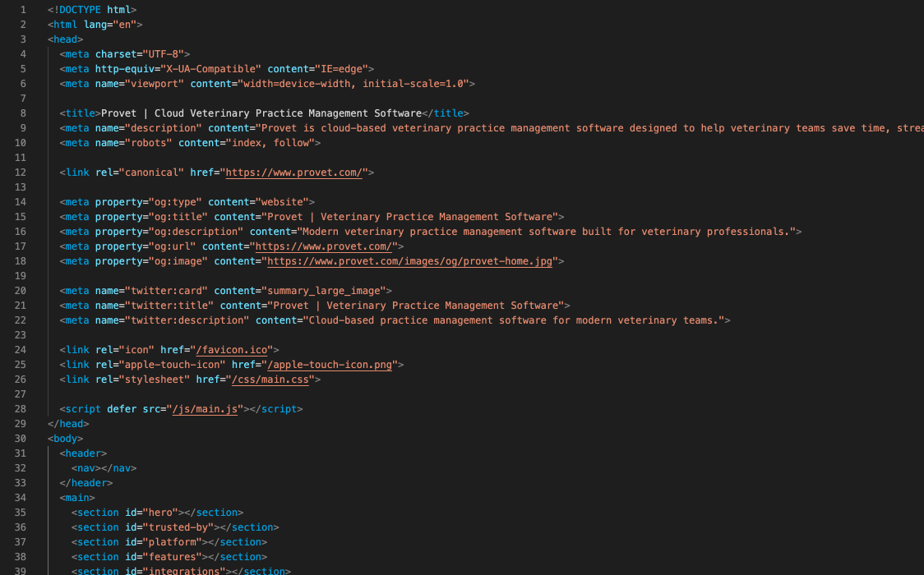The width and height of the screenshot is (924, 575).
Task: Click the "features" section id
Action: point(172,558)
